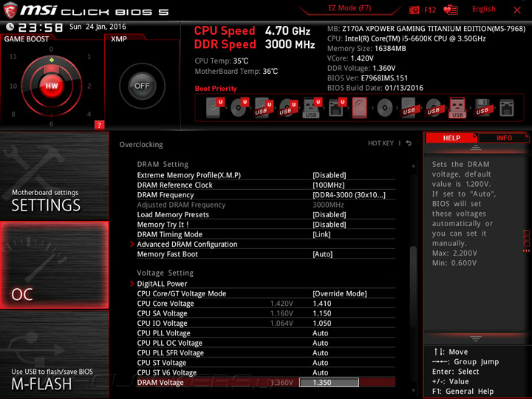Select the UEFI USB key boot icon
Screen dimensions: 532x399
pyautogui.click(x=312, y=108)
